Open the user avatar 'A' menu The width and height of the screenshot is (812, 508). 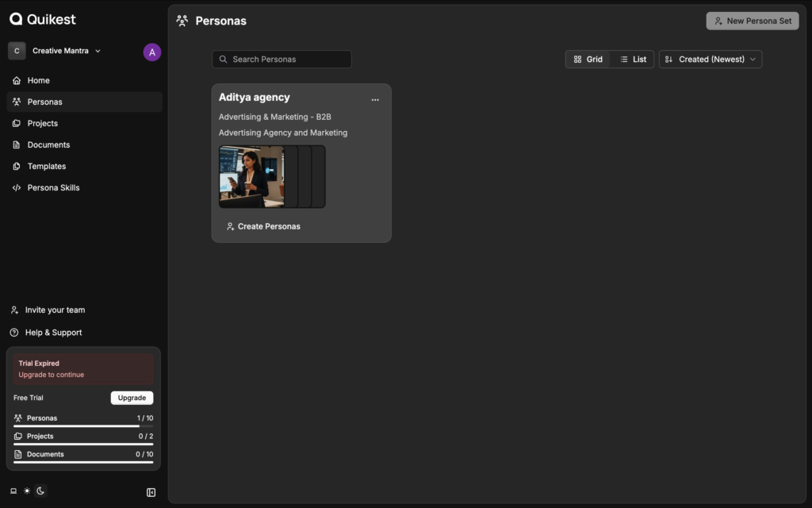[151, 52]
